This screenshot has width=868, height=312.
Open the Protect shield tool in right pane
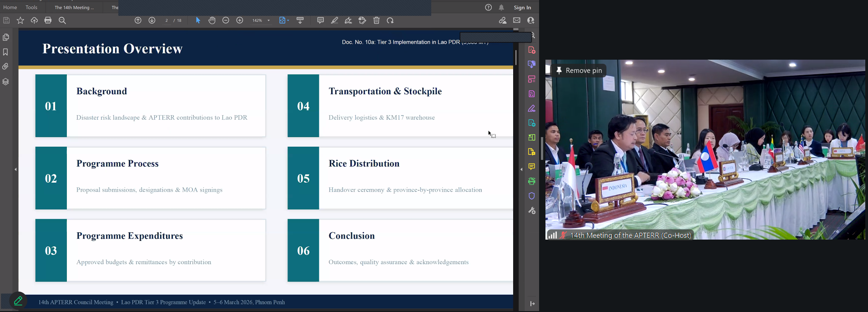531,196
